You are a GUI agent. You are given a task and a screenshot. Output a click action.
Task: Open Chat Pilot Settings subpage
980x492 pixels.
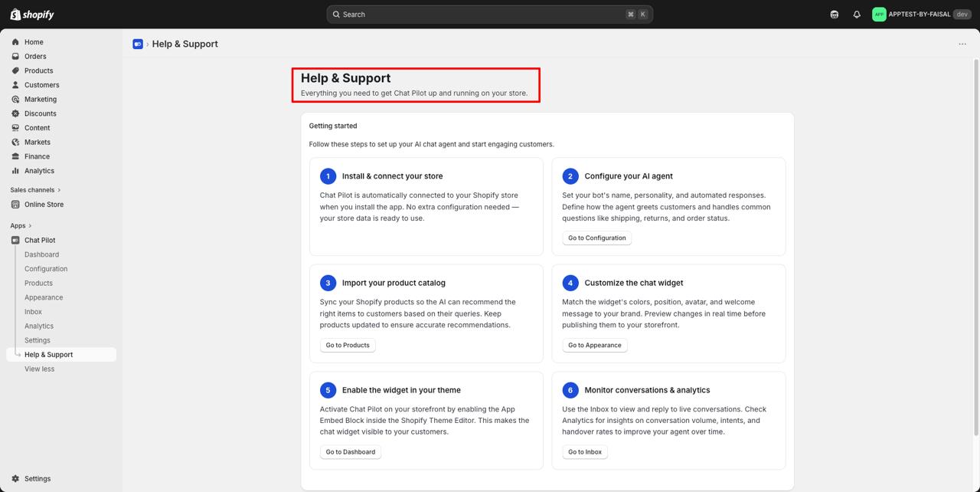click(38, 340)
